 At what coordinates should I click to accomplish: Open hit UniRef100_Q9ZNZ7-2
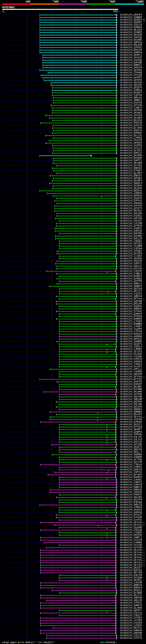[x=132, y=20]
